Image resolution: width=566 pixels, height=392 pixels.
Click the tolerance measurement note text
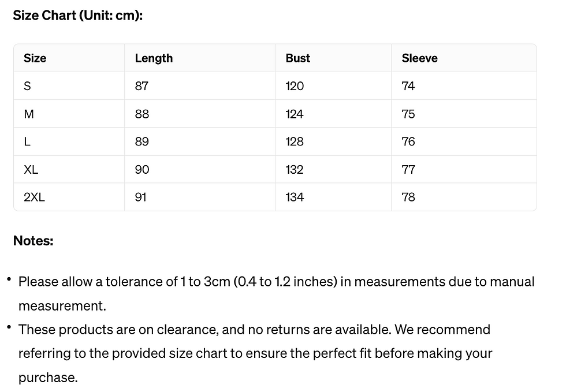tap(276, 293)
